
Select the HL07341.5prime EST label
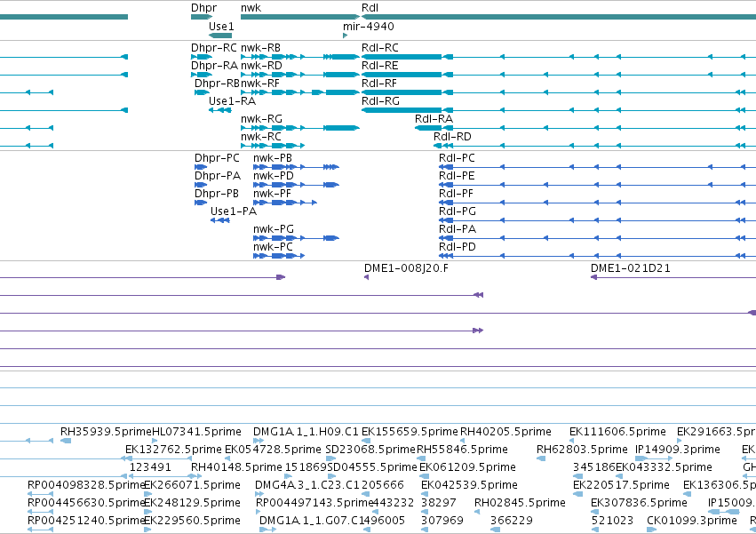point(196,432)
